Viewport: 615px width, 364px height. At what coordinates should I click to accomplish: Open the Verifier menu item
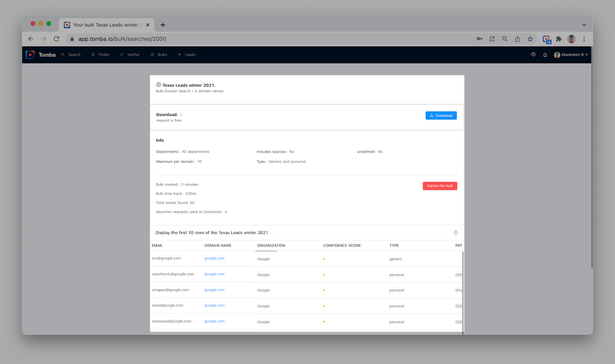130,55
